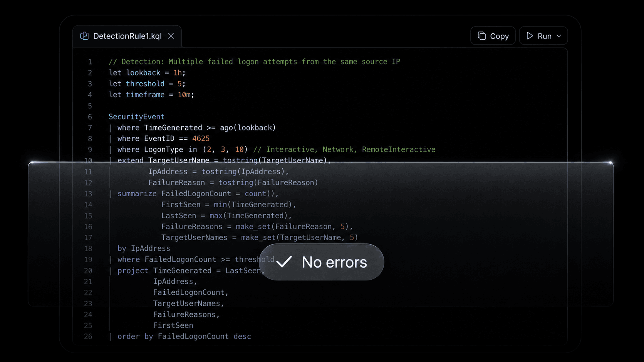644x362 pixels.
Task: Click 'by IpAddress' on line 18
Action: pyautogui.click(x=144, y=249)
